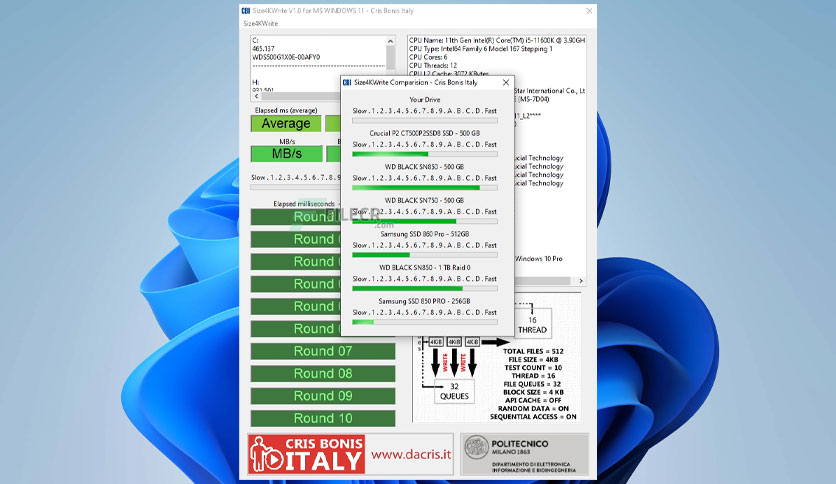Image resolution: width=836 pixels, height=484 pixels.
Task: Select the Windows 10 Pro line
Action: coord(538,259)
